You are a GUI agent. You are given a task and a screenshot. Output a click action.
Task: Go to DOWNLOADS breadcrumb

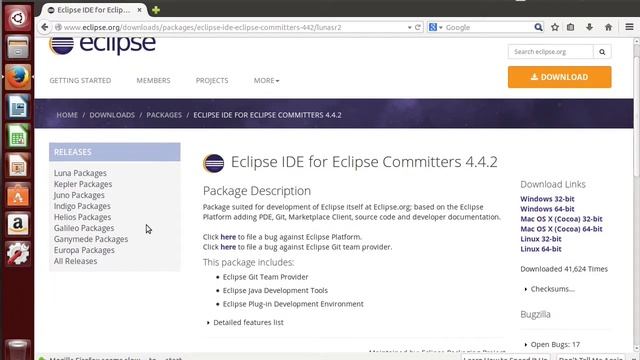coord(112,115)
